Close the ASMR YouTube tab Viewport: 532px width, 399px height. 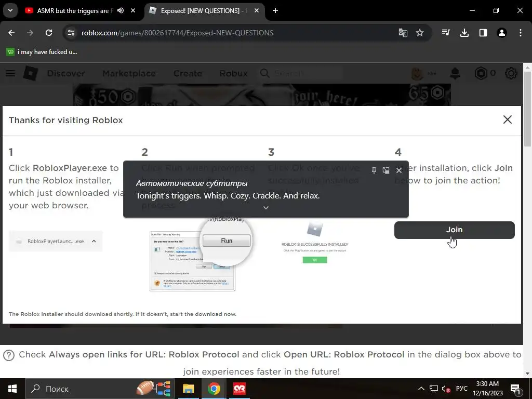[x=133, y=10]
